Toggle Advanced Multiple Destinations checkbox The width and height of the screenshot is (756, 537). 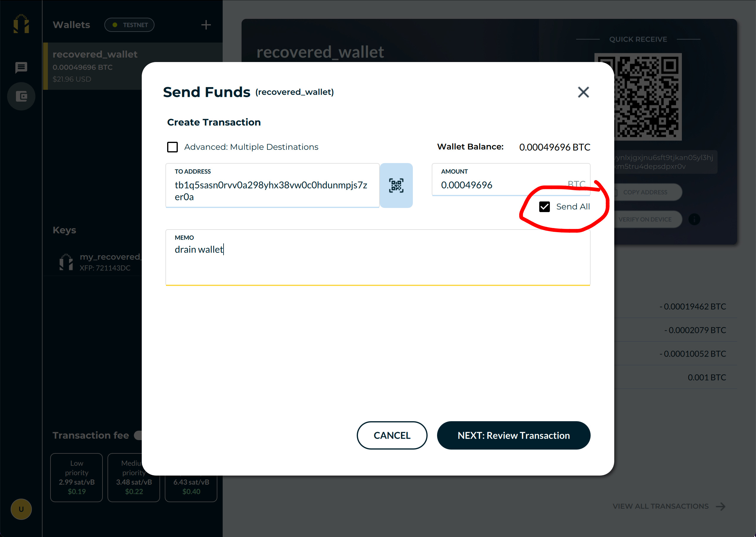tap(172, 147)
